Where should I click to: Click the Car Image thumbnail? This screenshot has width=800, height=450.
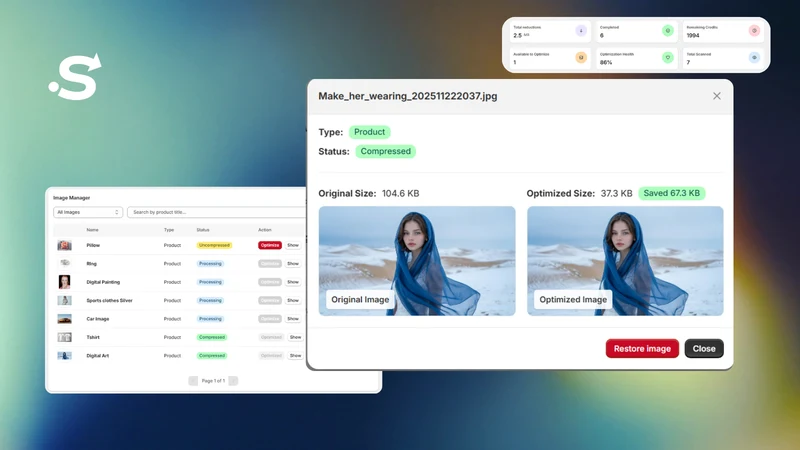click(x=64, y=318)
